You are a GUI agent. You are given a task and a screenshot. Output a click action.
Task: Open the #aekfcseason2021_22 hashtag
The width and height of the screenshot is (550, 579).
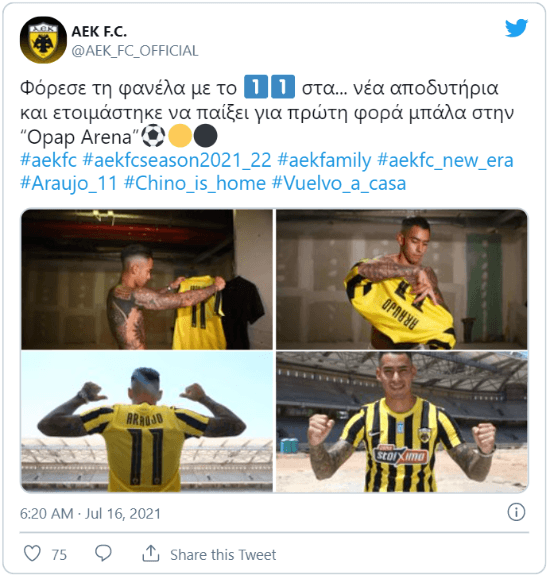point(177,160)
